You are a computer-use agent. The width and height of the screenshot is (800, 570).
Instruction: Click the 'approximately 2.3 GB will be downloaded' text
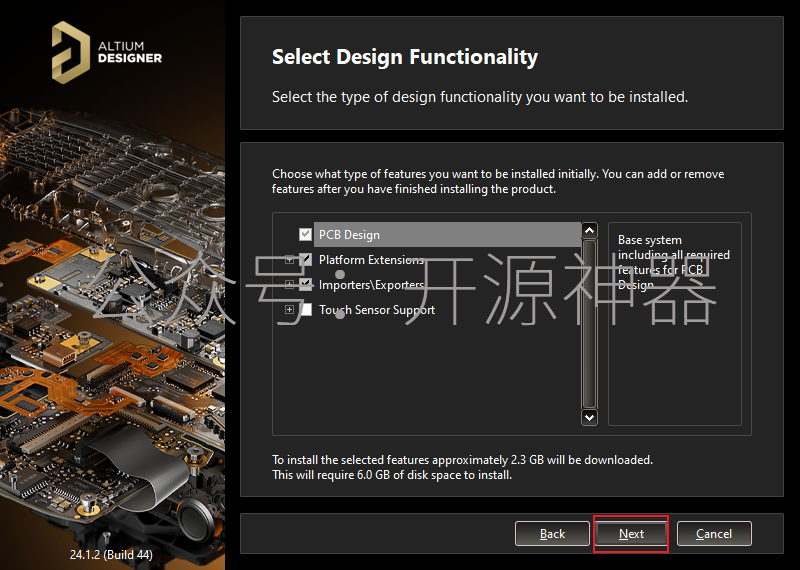(542, 460)
